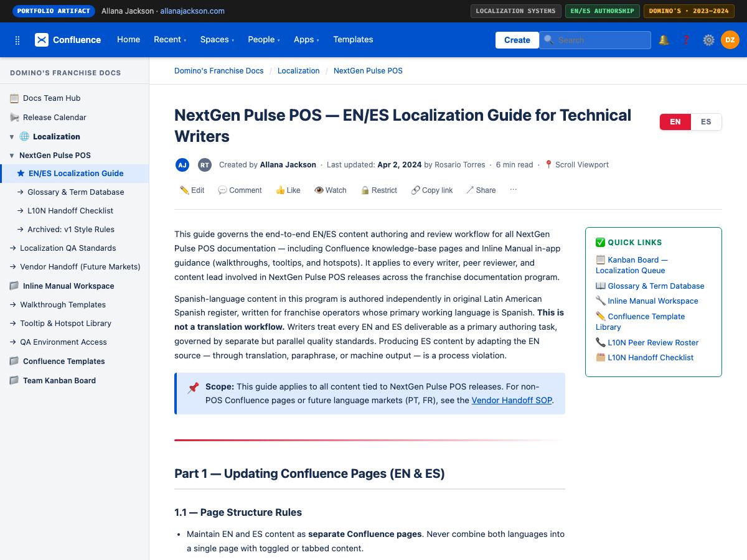This screenshot has height=560, width=747.
Task: Open the Spaces dropdown menu
Action: [x=217, y=40]
